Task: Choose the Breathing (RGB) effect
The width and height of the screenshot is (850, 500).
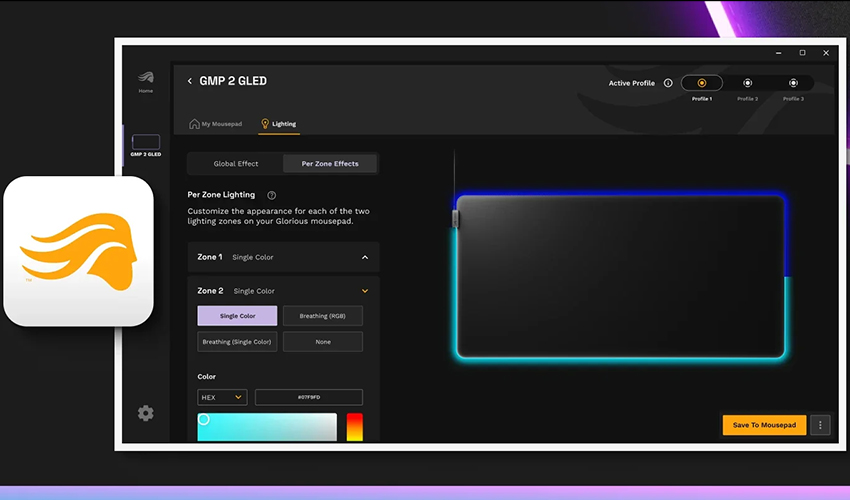Action: pos(323,316)
